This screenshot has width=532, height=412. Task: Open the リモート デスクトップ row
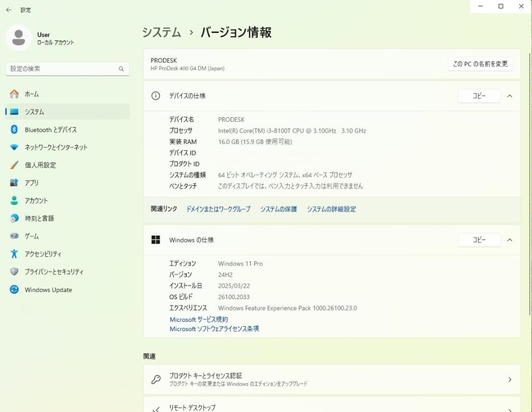tap(332, 405)
